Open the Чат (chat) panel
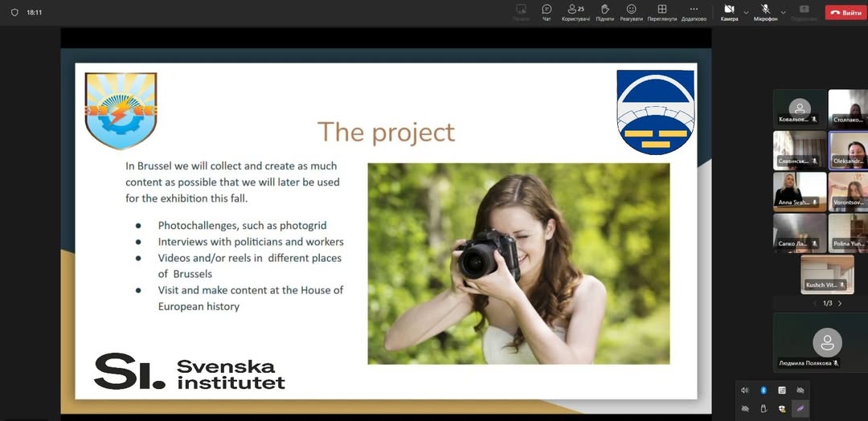 [x=547, y=12]
